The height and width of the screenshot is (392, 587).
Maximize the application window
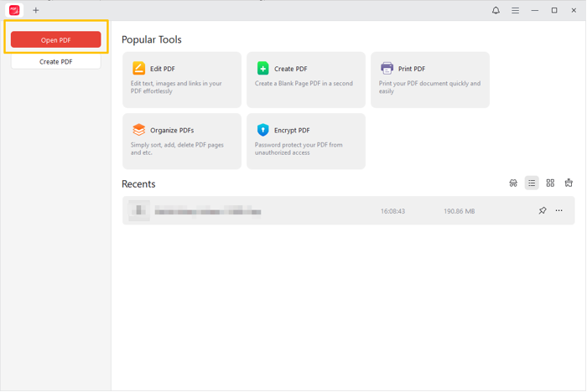point(554,11)
